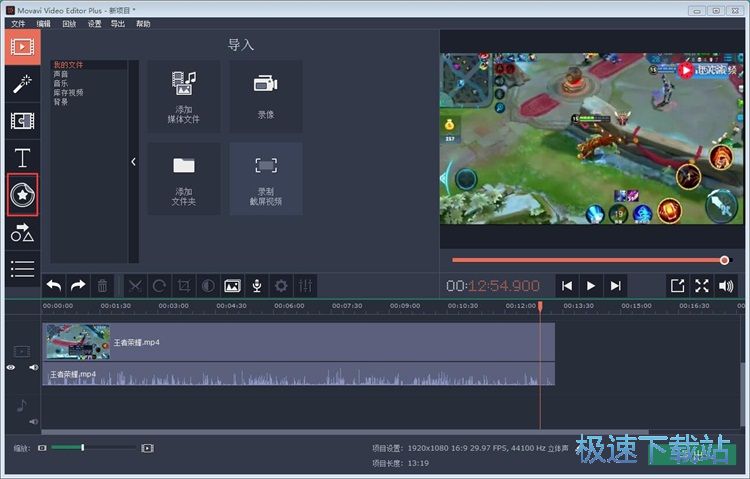The width and height of the screenshot is (750, 479).
Task: Open the image overlay wizard icon
Action: click(x=232, y=286)
